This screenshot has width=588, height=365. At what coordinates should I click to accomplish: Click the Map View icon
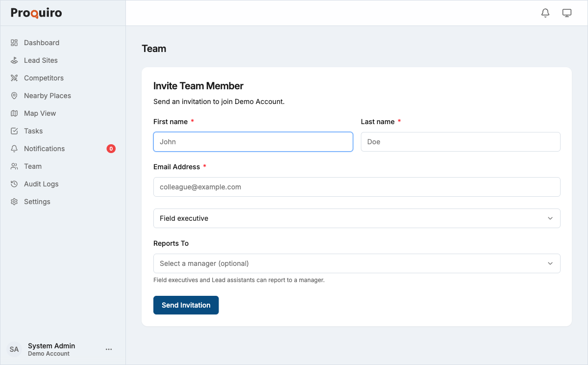[15, 113]
